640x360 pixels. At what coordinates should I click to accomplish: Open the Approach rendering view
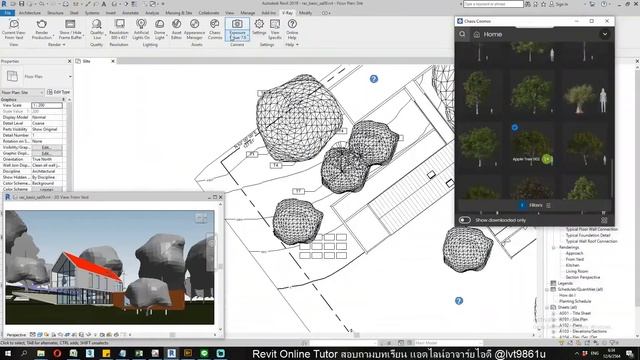pyautogui.click(x=574, y=253)
